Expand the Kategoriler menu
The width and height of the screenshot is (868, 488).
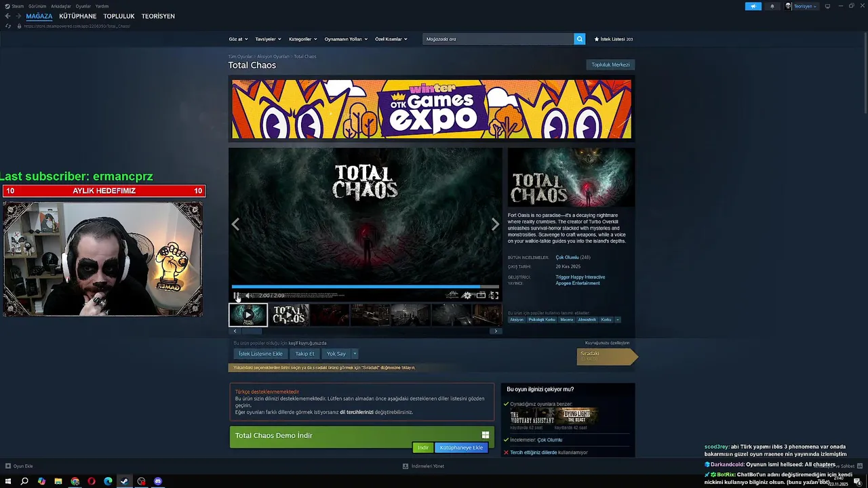pyautogui.click(x=302, y=39)
